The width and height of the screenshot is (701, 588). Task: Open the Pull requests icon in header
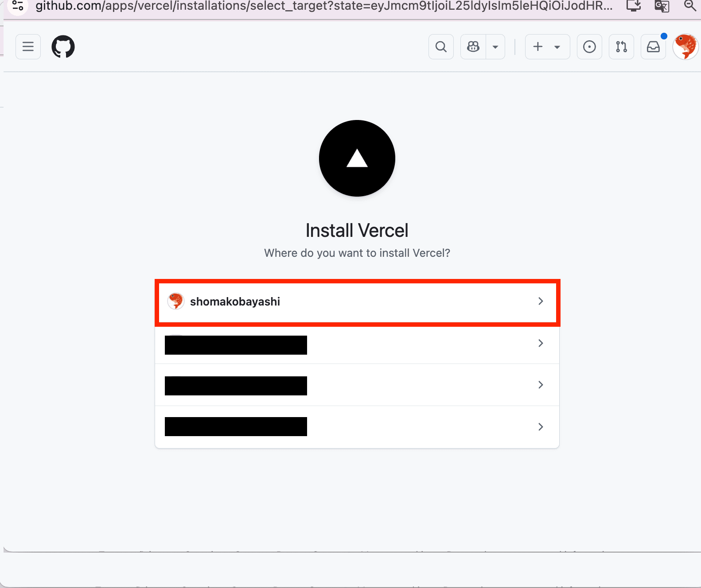point(621,46)
